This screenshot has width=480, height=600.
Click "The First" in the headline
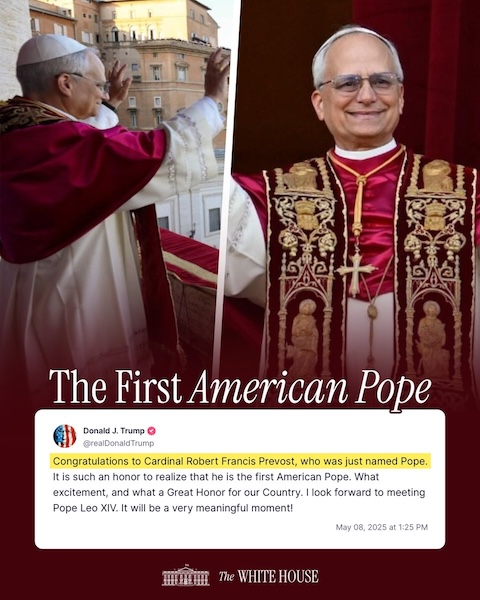click(x=115, y=387)
